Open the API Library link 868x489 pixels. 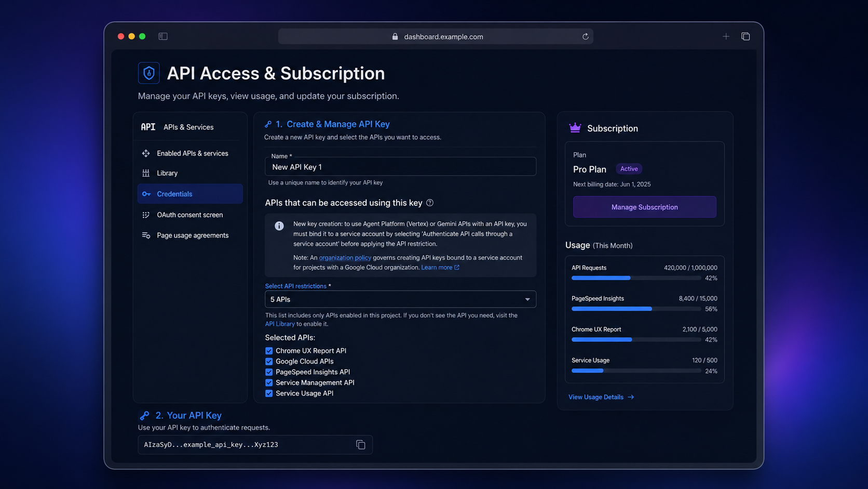[280, 324]
